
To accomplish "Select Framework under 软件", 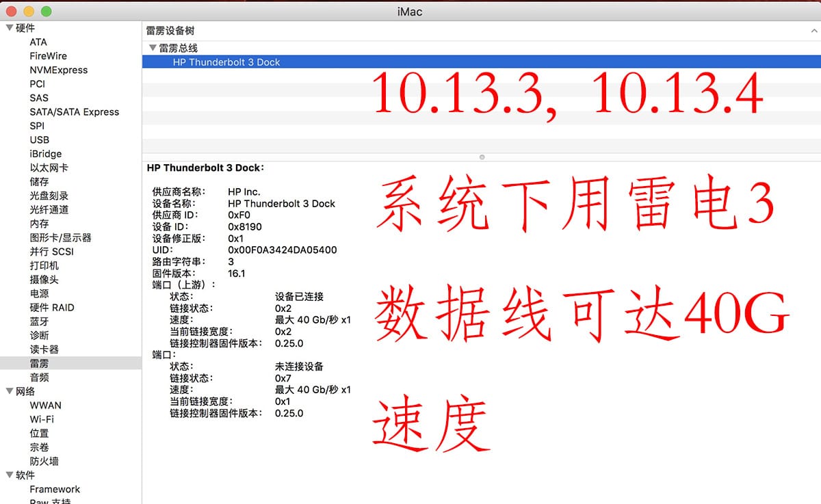I will point(55,489).
